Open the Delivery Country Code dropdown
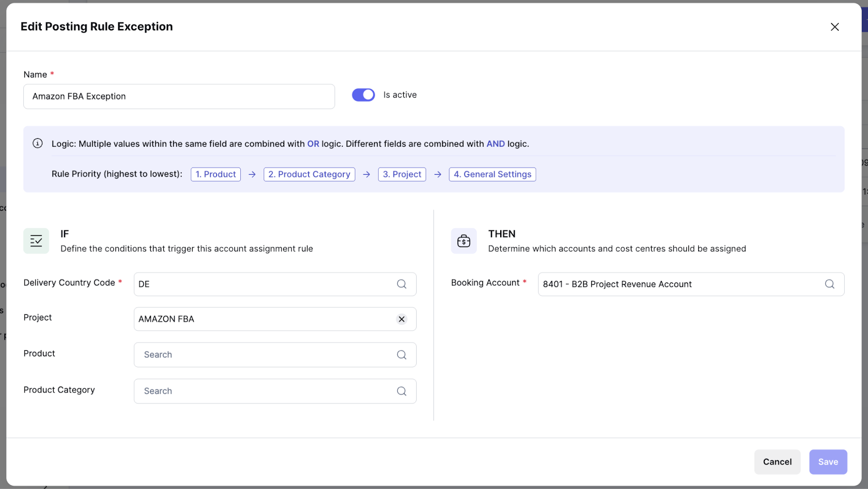 click(x=266, y=284)
